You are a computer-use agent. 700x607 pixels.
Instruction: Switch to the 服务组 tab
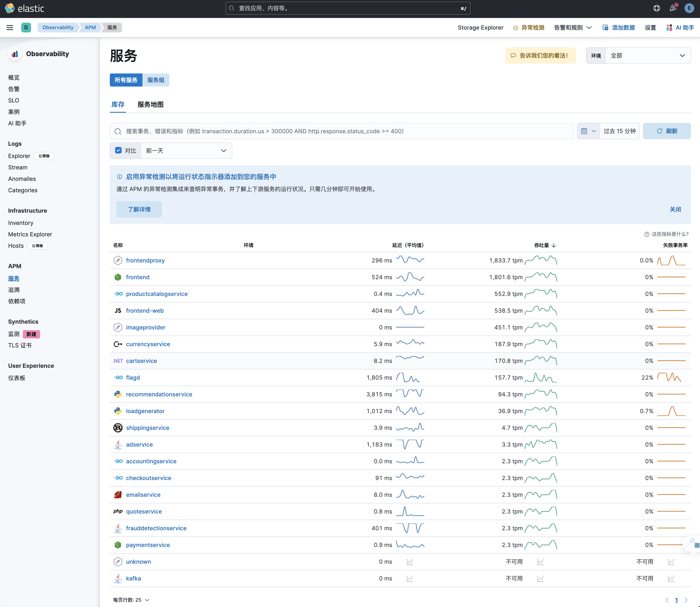pyautogui.click(x=156, y=80)
